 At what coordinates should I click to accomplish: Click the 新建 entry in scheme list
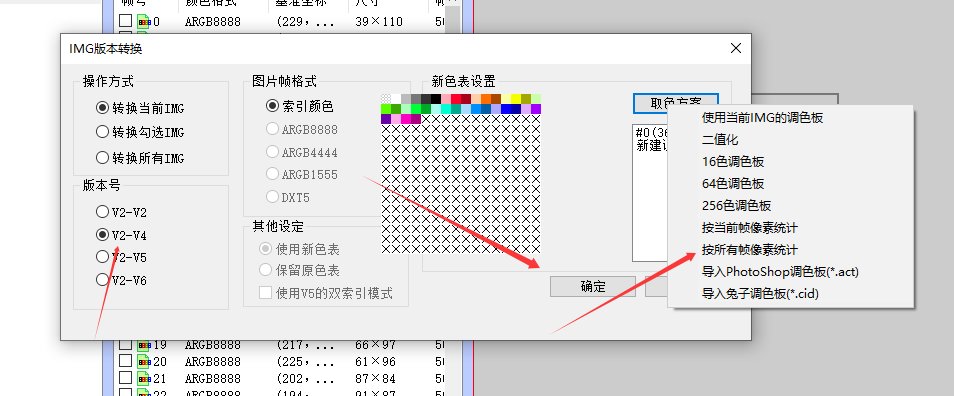[652, 146]
